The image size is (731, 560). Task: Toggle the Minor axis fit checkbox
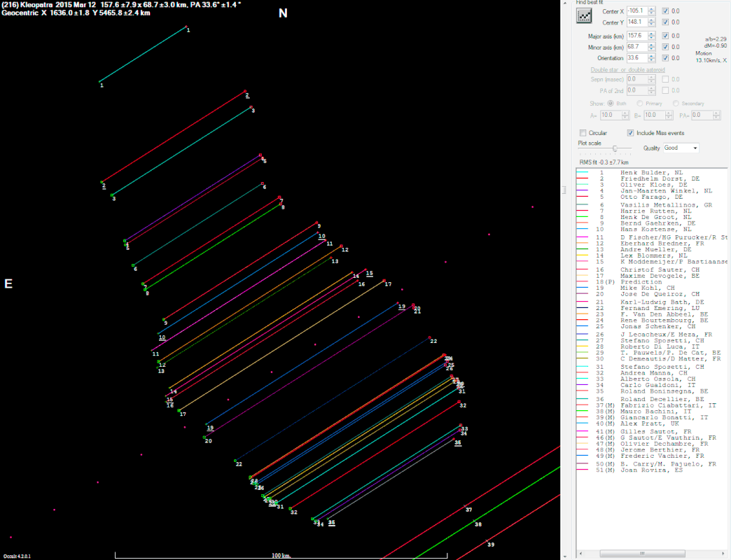tap(665, 47)
